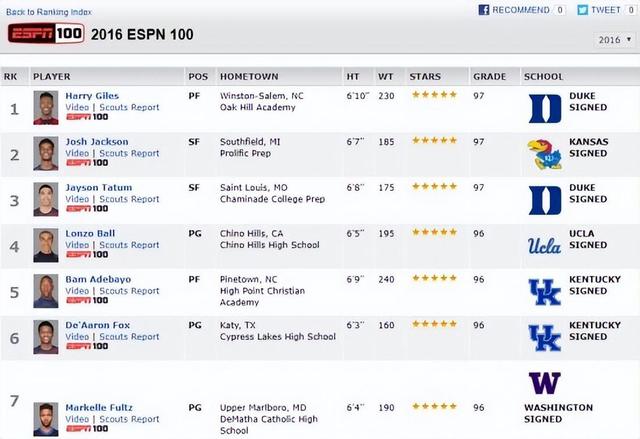Click Facebook Recommend button
Screen dimensions: 640x439
coord(514,10)
